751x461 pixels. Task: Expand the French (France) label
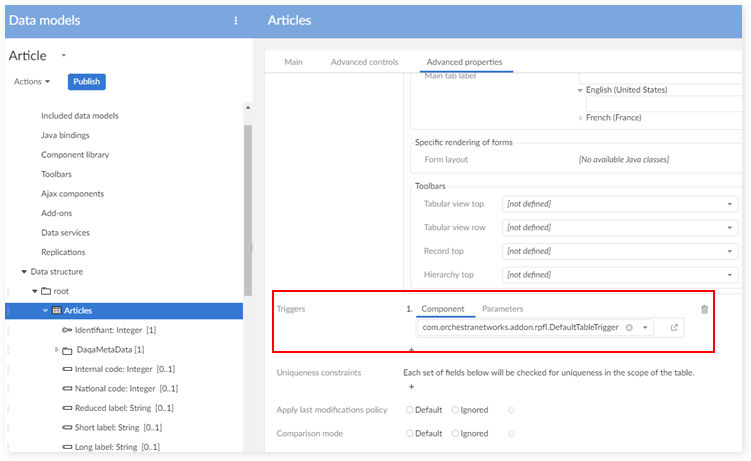pyautogui.click(x=580, y=118)
